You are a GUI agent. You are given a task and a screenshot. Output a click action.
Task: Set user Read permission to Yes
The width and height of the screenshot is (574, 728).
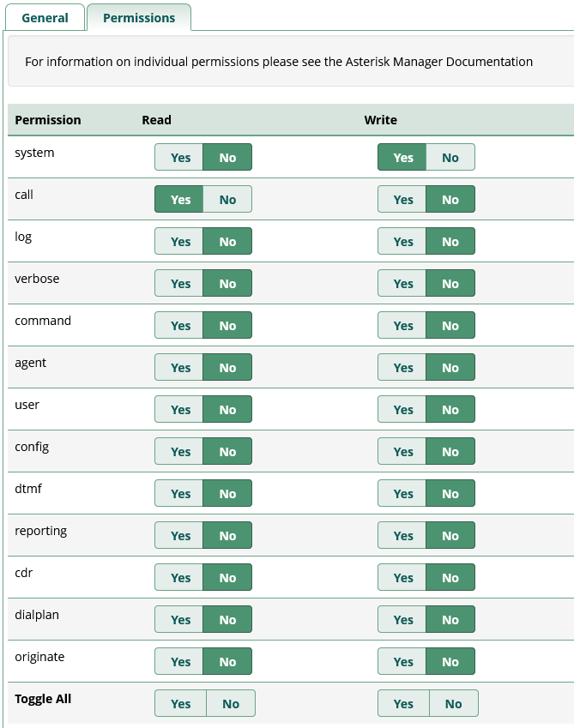tap(179, 410)
